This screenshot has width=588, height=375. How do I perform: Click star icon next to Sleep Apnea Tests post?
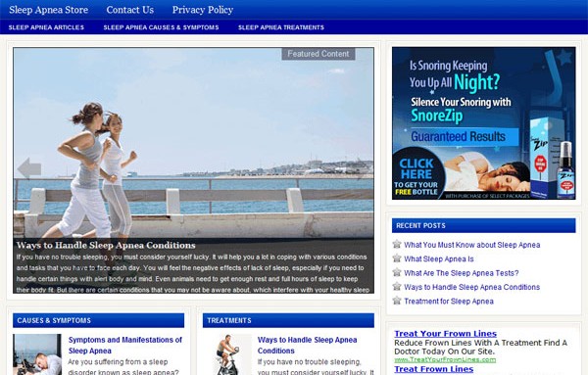coord(397,272)
